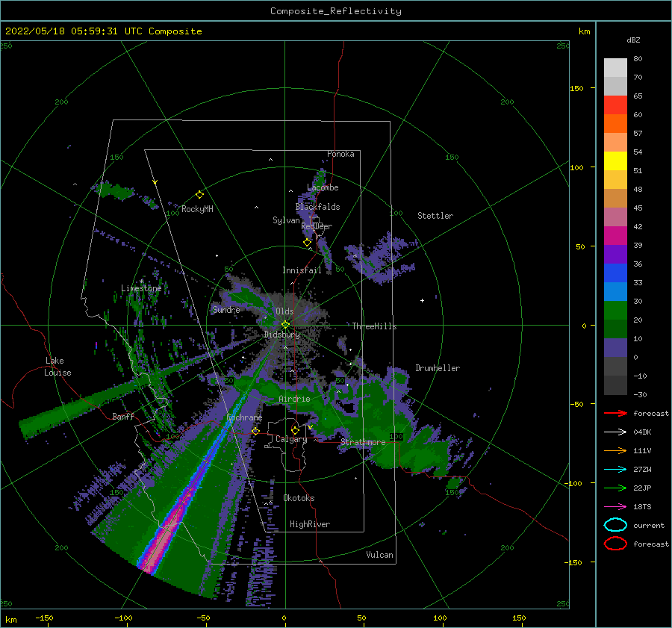
Task: Click the RockyMH label
Action: [x=197, y=209]
